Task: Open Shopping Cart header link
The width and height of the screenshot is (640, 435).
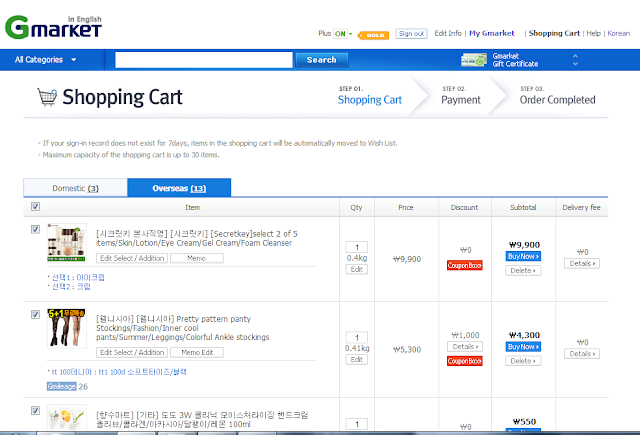Action: (554, 33)
